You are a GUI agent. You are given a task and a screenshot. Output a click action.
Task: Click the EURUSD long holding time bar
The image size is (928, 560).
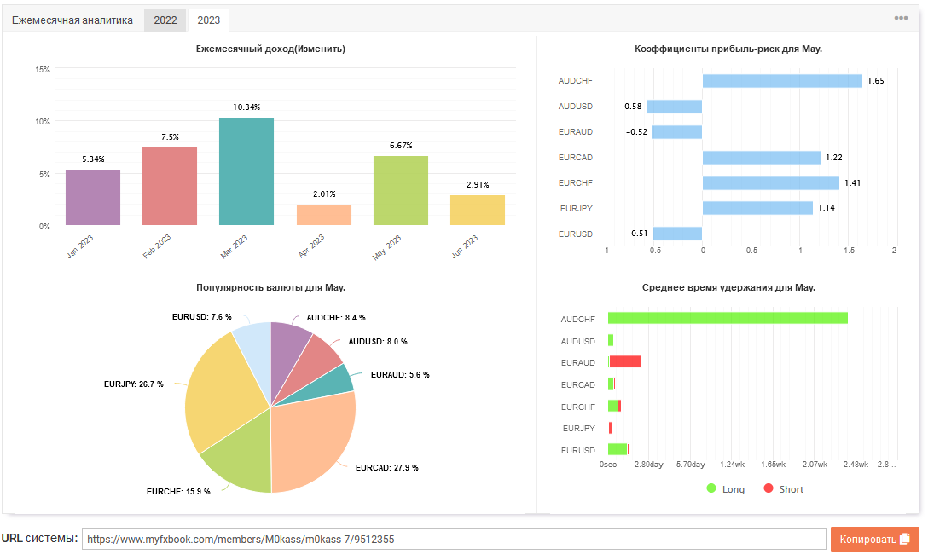click(618, 449)
